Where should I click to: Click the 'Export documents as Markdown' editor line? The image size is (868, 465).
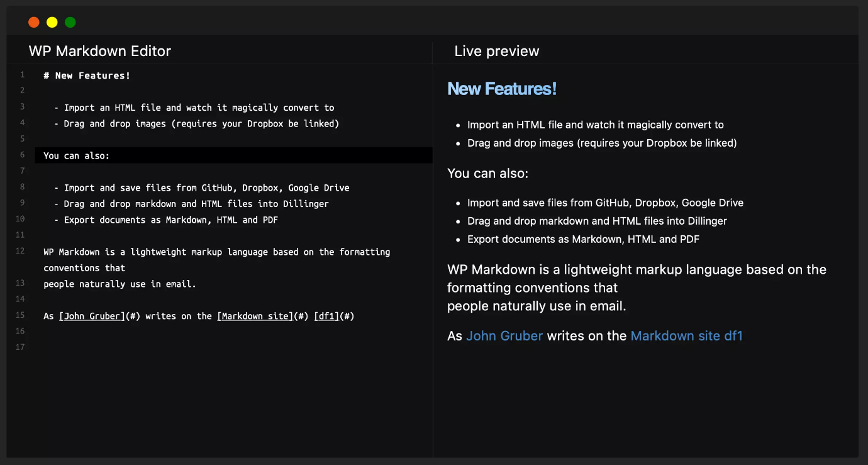(170, 220)
